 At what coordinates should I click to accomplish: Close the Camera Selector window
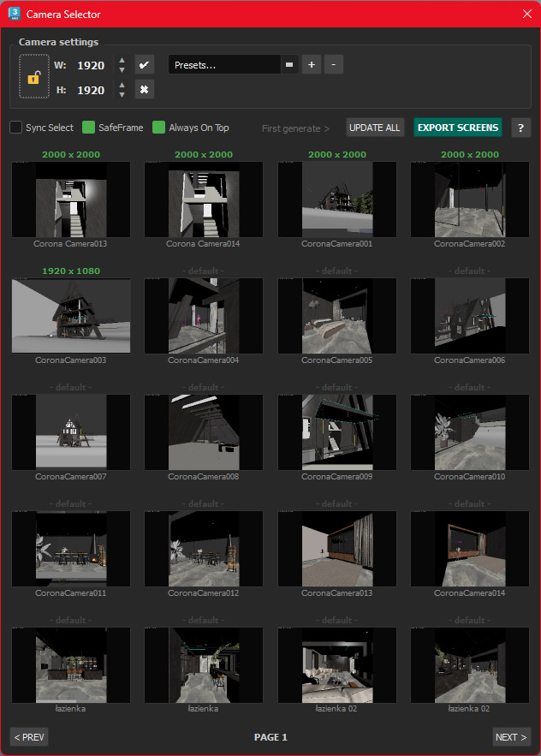pos(527,14)
